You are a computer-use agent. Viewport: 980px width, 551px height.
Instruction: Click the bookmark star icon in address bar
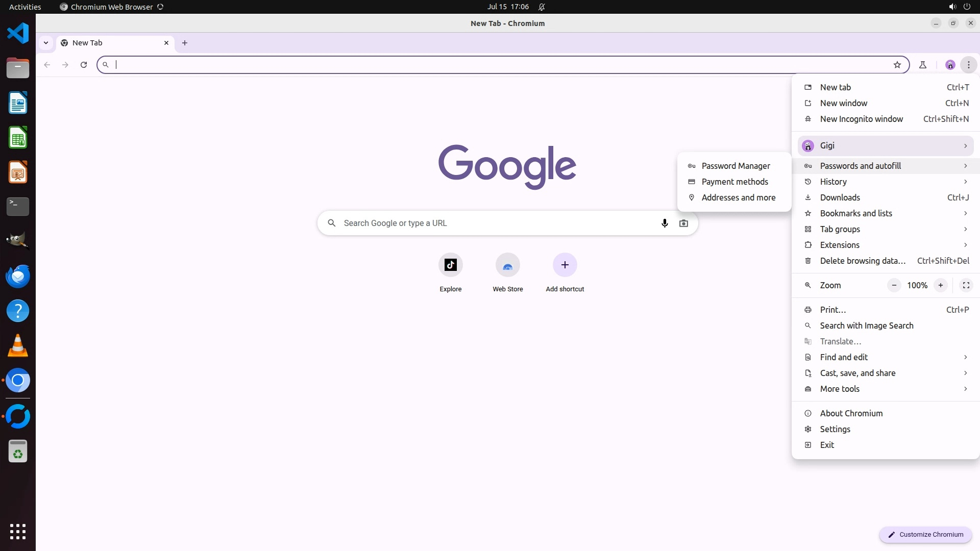coord(897,65)
